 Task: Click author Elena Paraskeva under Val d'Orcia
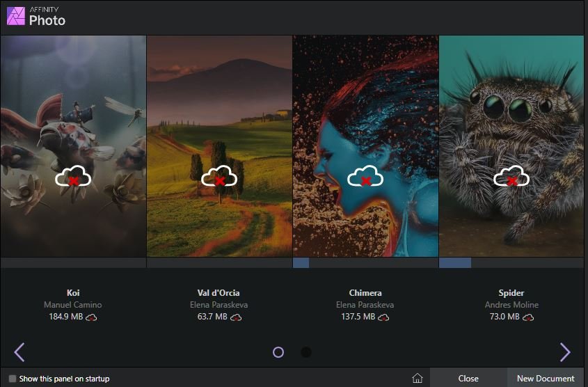[218, 305]
